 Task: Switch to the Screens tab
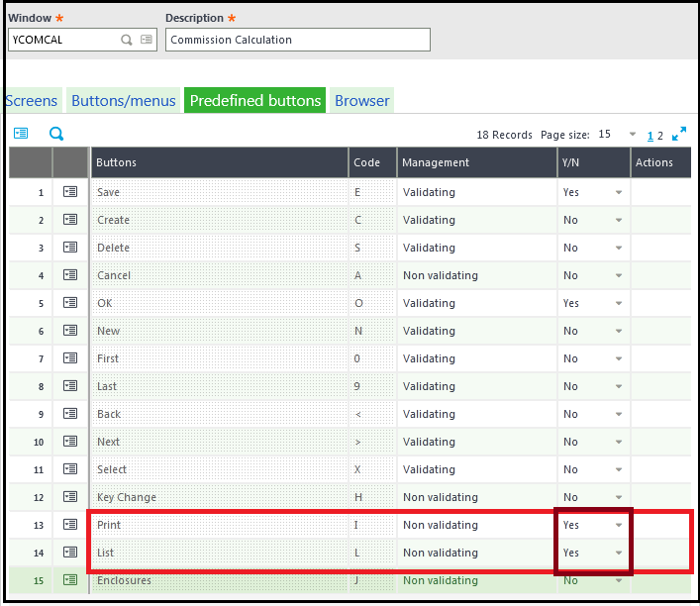tap(32, 100)
